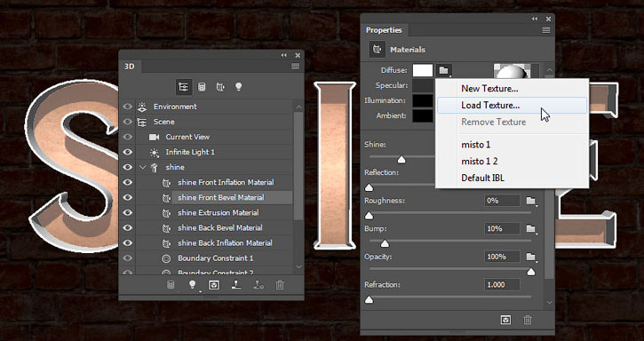Click the Properties panel trash icon
The width and height of the screenshot is (644, 341).
[x=528, y=320]
